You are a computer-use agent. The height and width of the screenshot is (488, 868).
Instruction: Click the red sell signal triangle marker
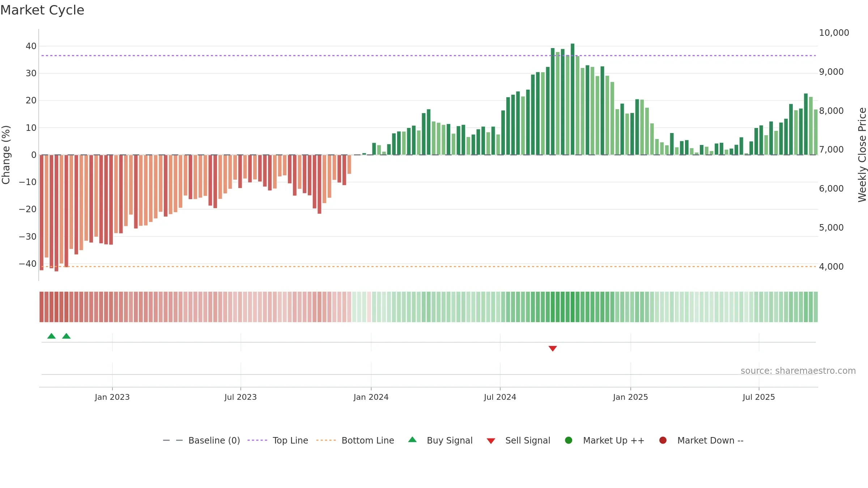click(x=553, y=348)
